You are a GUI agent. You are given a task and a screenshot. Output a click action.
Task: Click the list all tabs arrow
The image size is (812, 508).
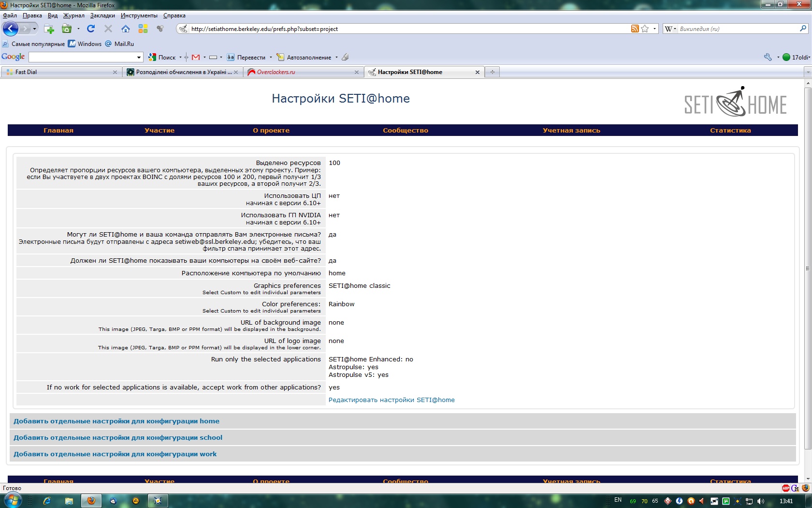[x=808, y=72]
